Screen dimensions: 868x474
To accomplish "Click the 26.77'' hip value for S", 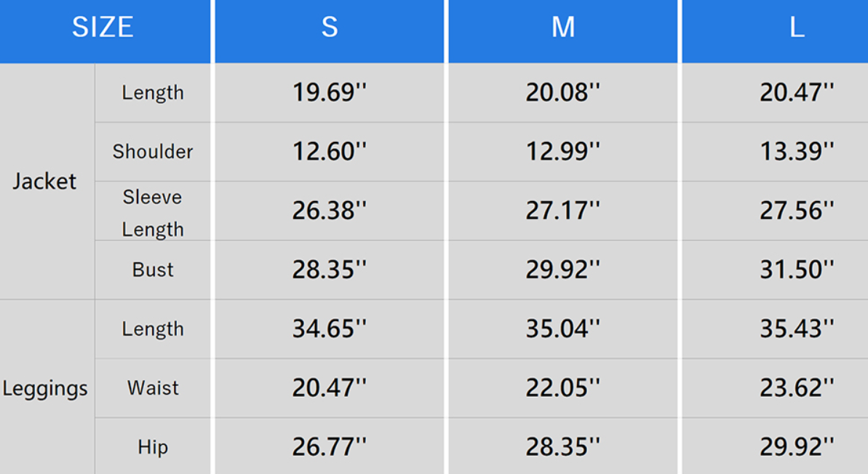I will (x=330, y=447).
